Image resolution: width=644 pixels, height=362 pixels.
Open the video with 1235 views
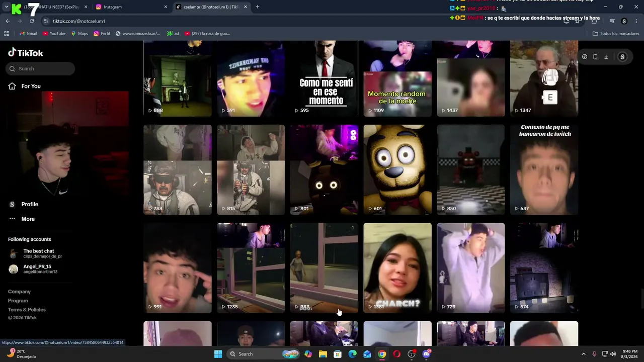(251, 268)
